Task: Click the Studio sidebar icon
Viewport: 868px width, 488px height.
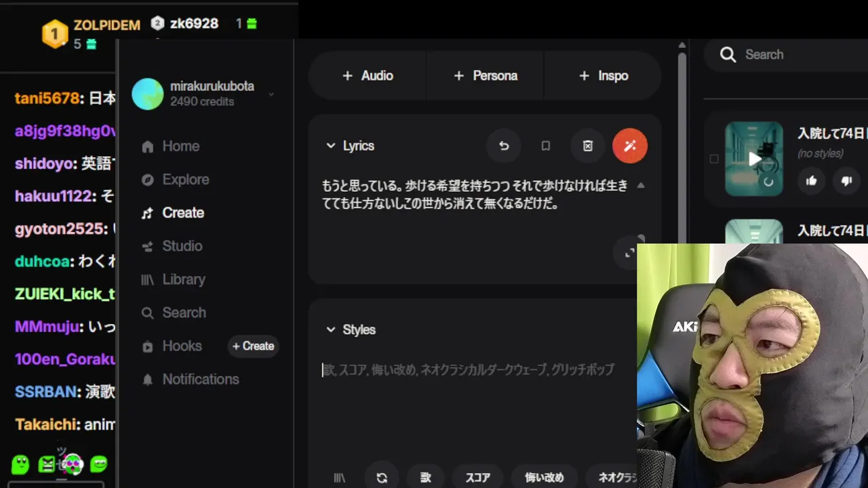Action: tap(148, 246)
